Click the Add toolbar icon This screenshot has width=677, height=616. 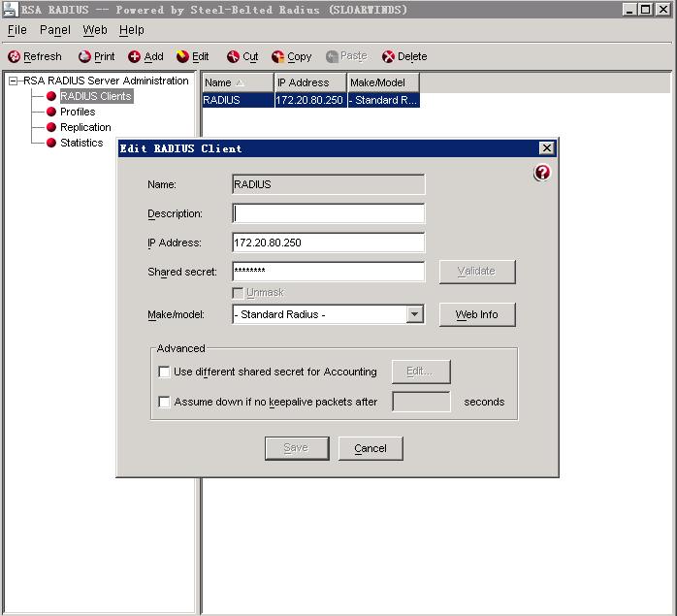click(x=134, y=56)
